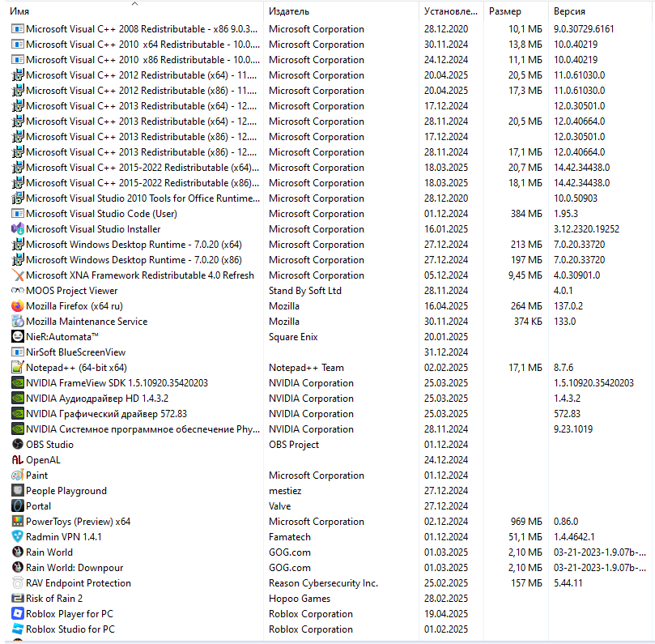Sort by the Издатель column header
Image resolution: width=655 pixels, height=644 pixels.
pyautogui.click(x=342, y=11)
